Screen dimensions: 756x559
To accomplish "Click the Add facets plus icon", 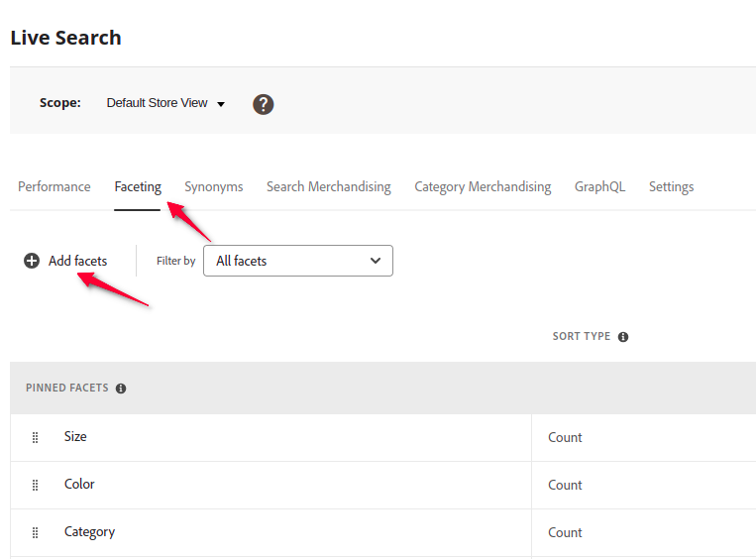I will 32,261.
